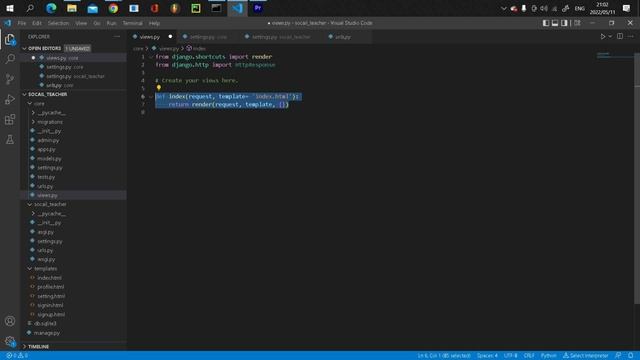
Task: Click feedback icon in status bar
Action: tap(618, 356)
